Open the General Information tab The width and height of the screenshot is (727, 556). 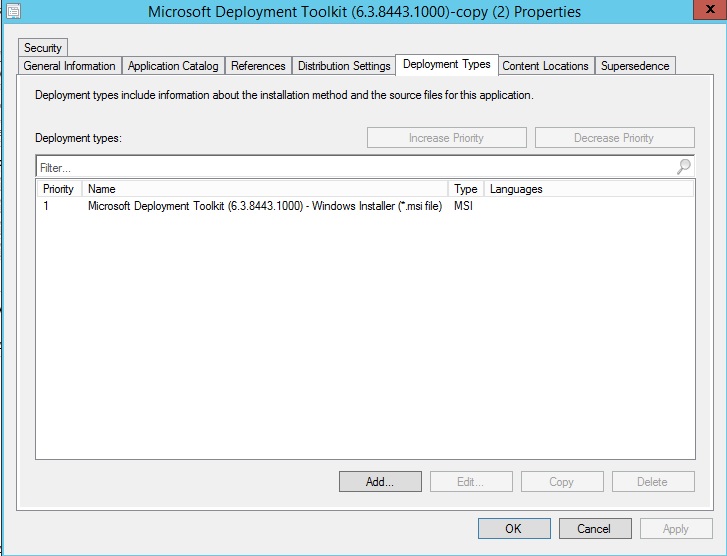coord(70,66)
